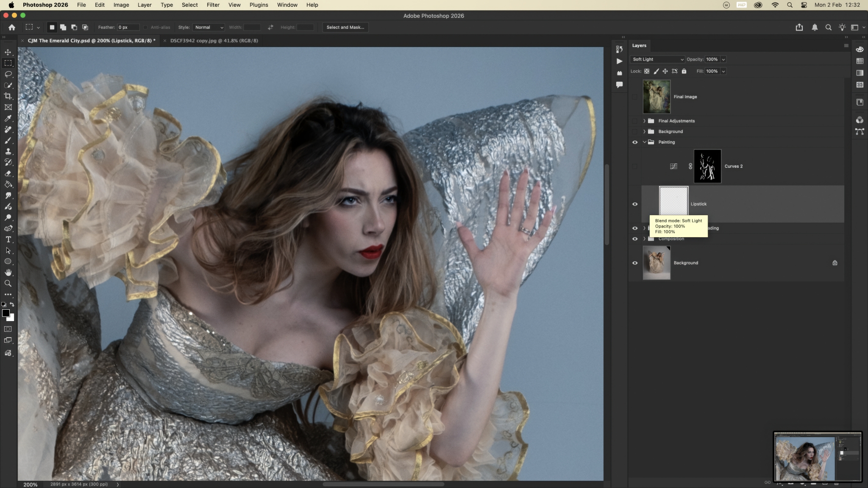
Task: Hide the Background image layer
Action: 634,263
